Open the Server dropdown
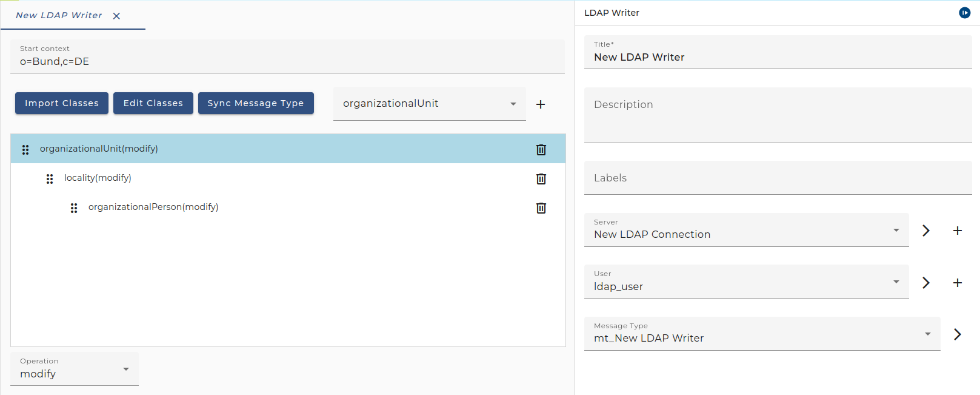Screen dimensions: 980x395 coord(746,230)
